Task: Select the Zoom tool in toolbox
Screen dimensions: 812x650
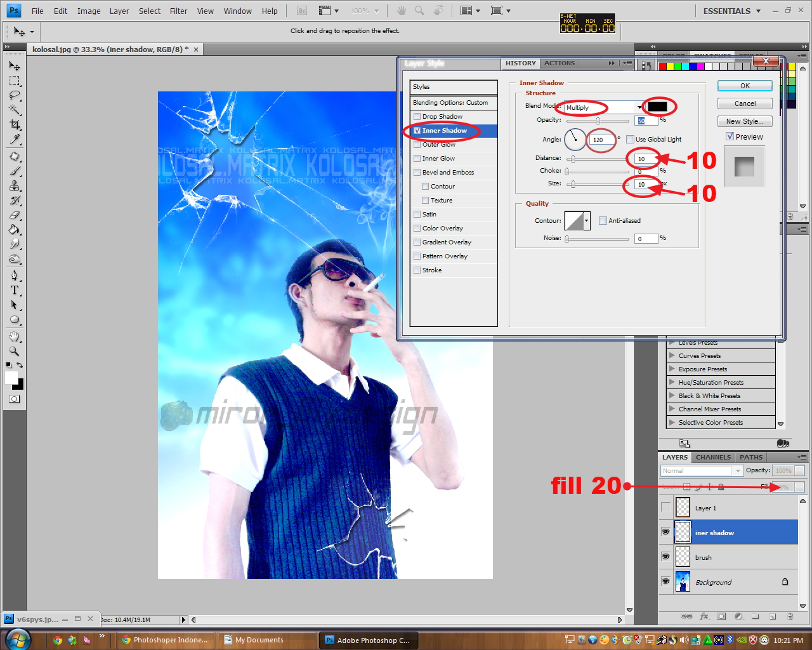Action: 14,351
